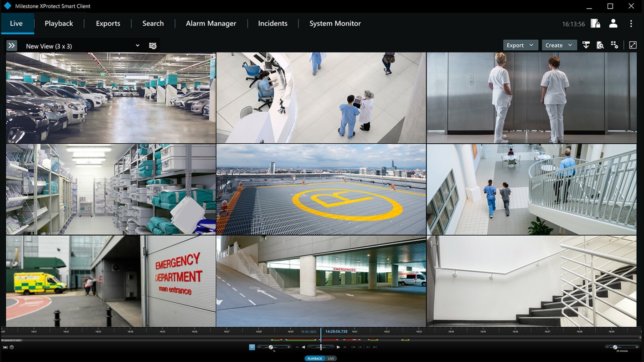Jump to the last sequence icon
Screen dimensions: 644x362
coord(375,347)
